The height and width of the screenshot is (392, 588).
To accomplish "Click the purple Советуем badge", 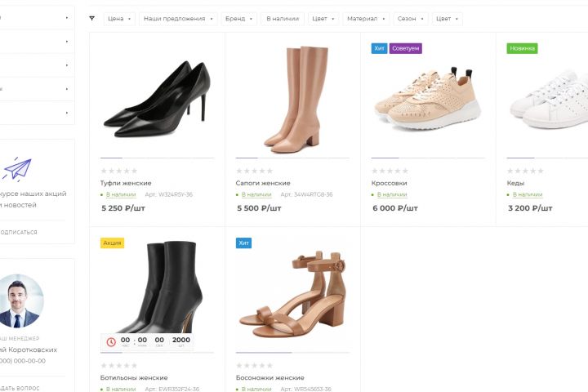I will (406, 48).
